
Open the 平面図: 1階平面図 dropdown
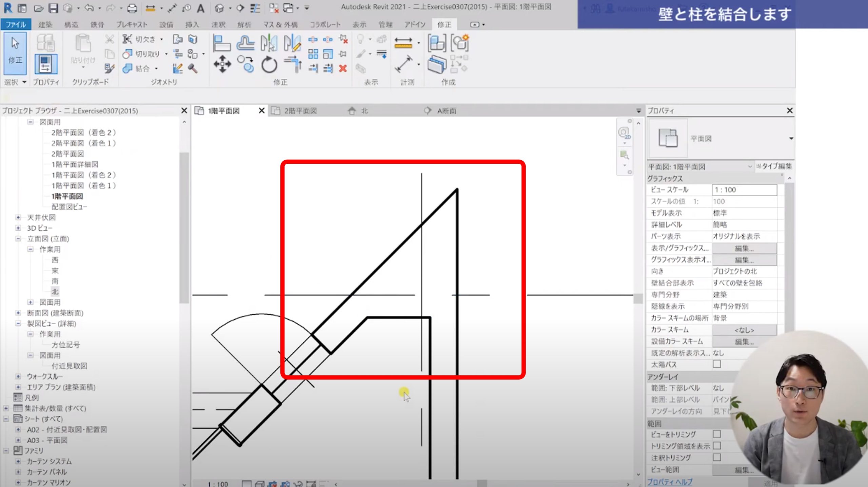tap(750, 166)
